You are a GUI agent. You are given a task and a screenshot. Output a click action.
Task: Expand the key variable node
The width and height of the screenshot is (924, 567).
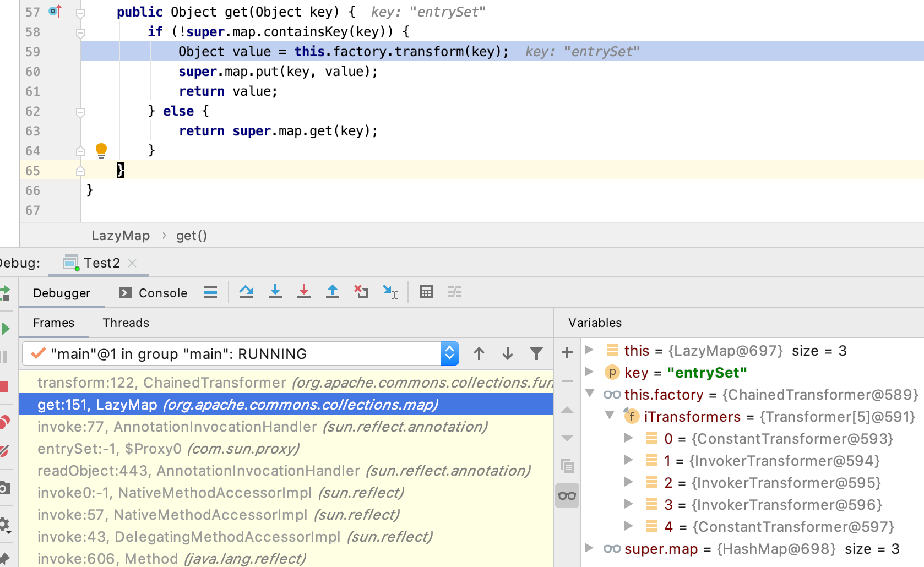click(x=589, y=372)
